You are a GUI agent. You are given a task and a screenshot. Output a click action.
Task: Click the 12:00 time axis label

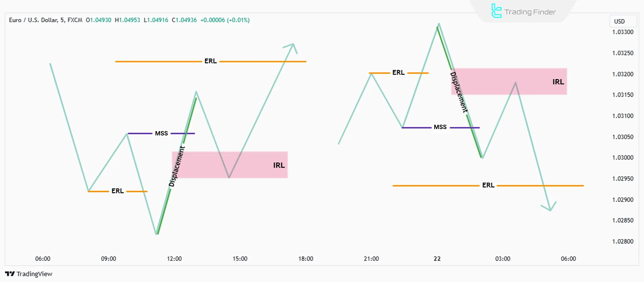click(174, 259)
